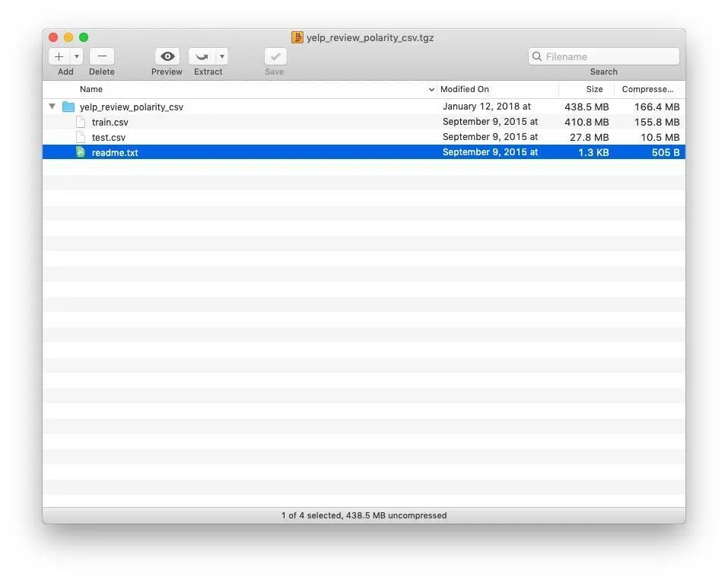
Task: Click the 505 B compressed value
Action: click(x=666, y=152)
